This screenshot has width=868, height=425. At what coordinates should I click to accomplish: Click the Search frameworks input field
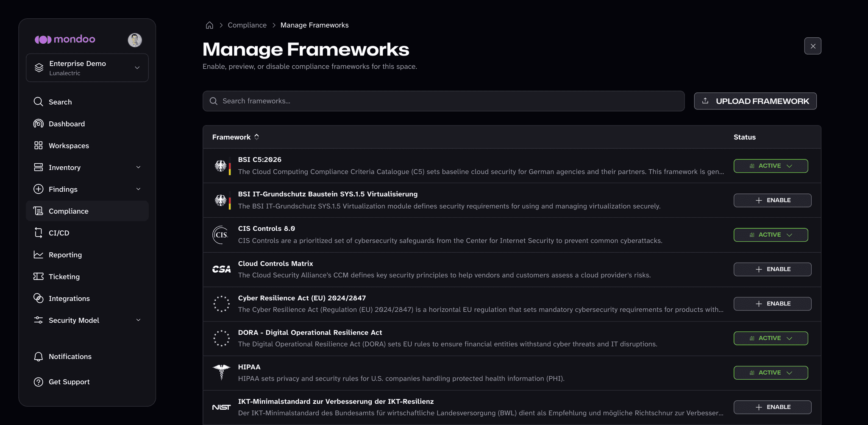coord(443,101)
